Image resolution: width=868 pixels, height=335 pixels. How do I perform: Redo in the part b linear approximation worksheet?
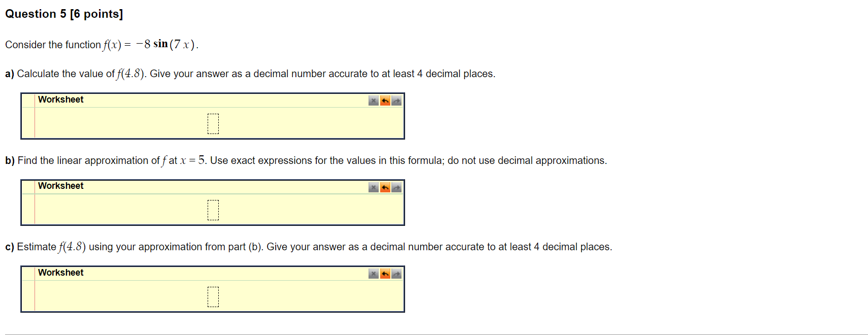(396, 188)
